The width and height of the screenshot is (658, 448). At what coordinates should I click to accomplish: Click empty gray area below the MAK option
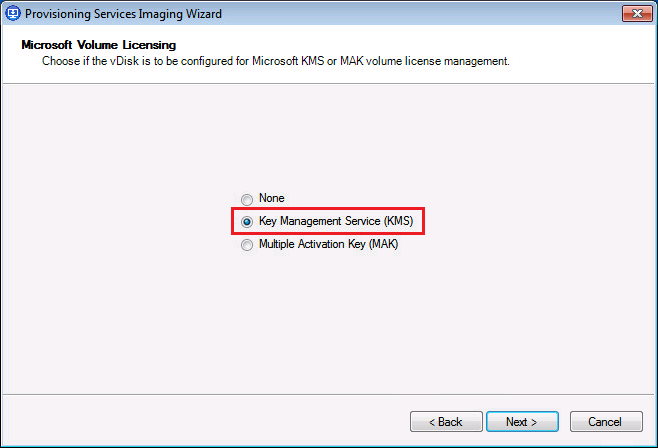(x=328, y=320)
